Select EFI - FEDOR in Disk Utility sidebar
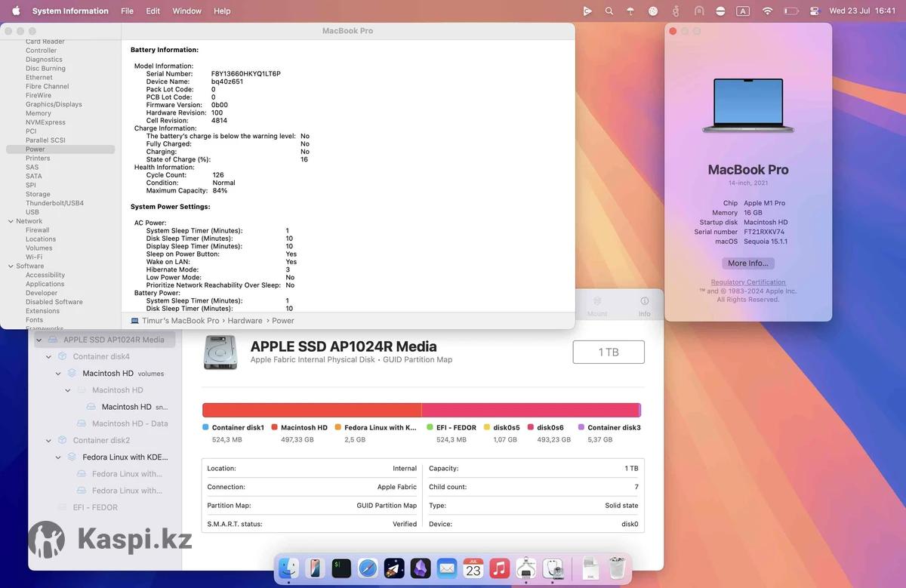Viewport: 906px width, 588px height. click(95, 507)
